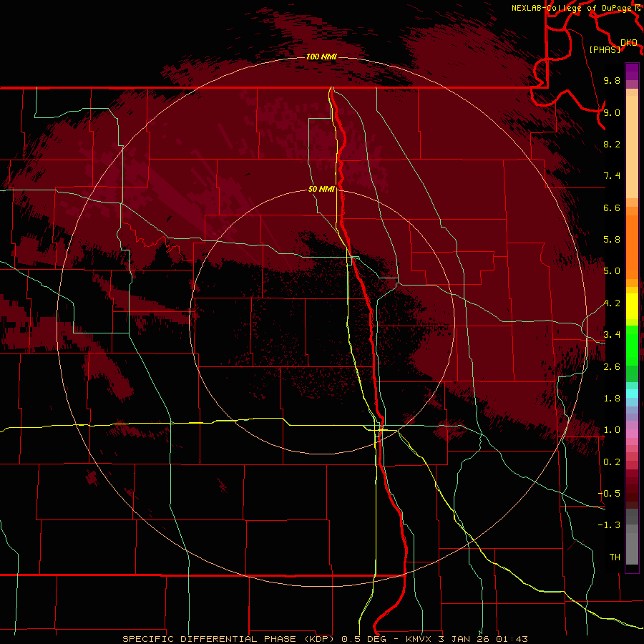Viewport: 644px width, 644px height.
Task: Select the 9.8 value on color scale
Action: (612, 80)
